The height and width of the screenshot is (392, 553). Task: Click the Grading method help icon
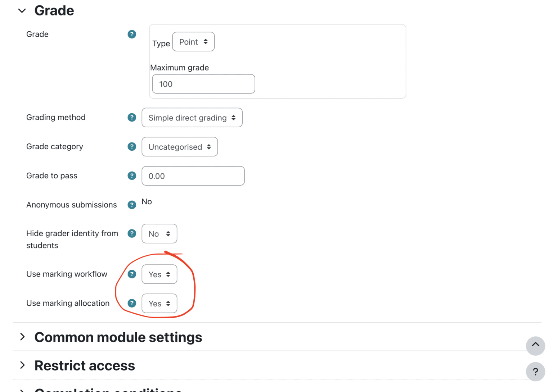(132, 118)
